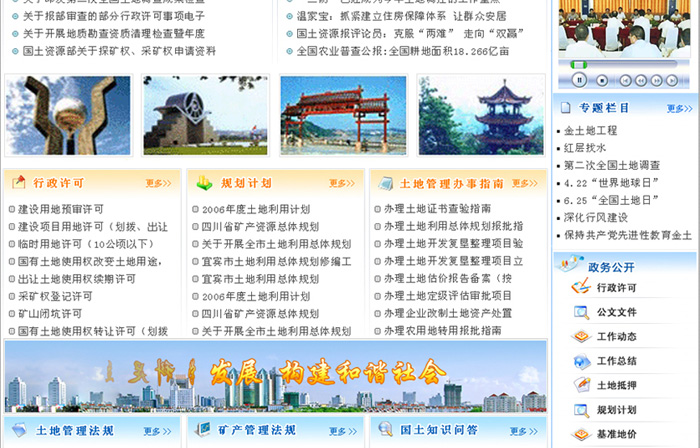This screenshot has width=700, height=448.
Task: Open 红层找水 topic link
Action: point(585,148)
